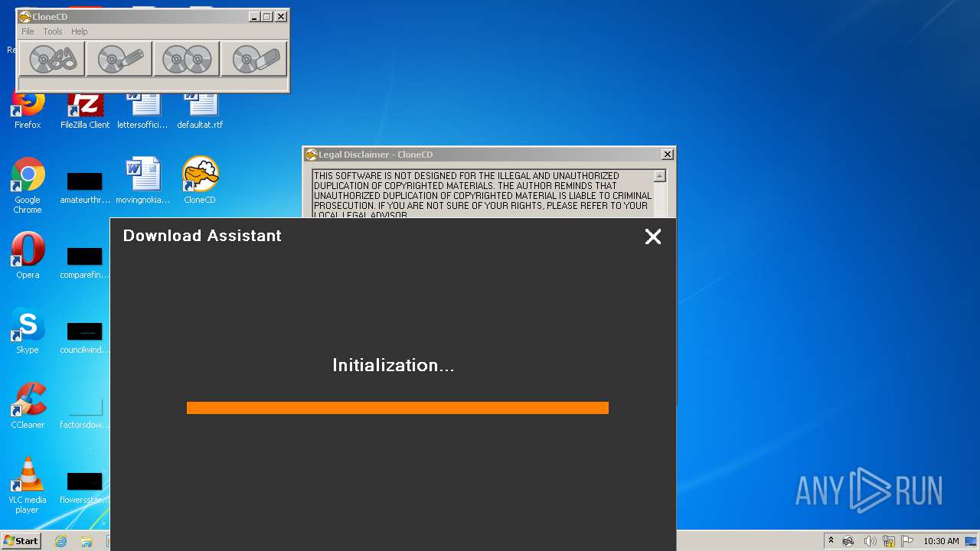Select the VLC media player shortcut
980x551 pixels.
(x=28, y=485)
